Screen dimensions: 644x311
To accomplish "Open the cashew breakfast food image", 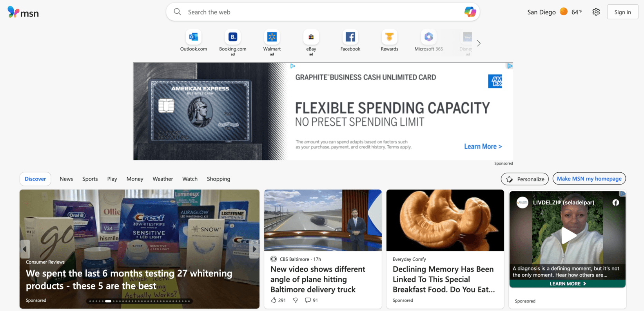I will (x=445, y=220).
